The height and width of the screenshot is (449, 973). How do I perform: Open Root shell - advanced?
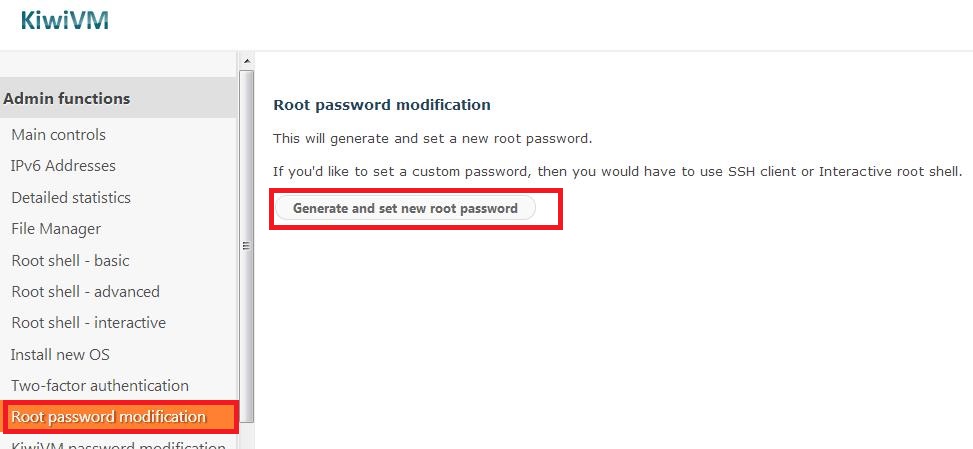pos(85,291)
